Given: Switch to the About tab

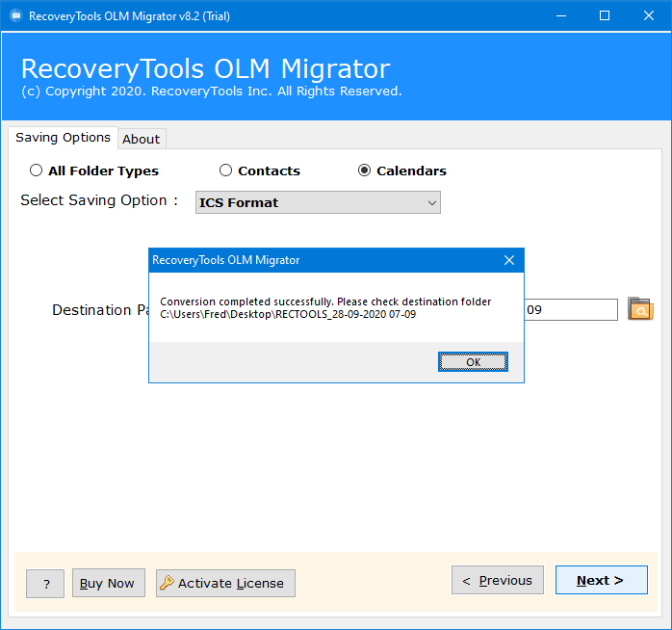Looking at the screenshot, I should [142, 139].
